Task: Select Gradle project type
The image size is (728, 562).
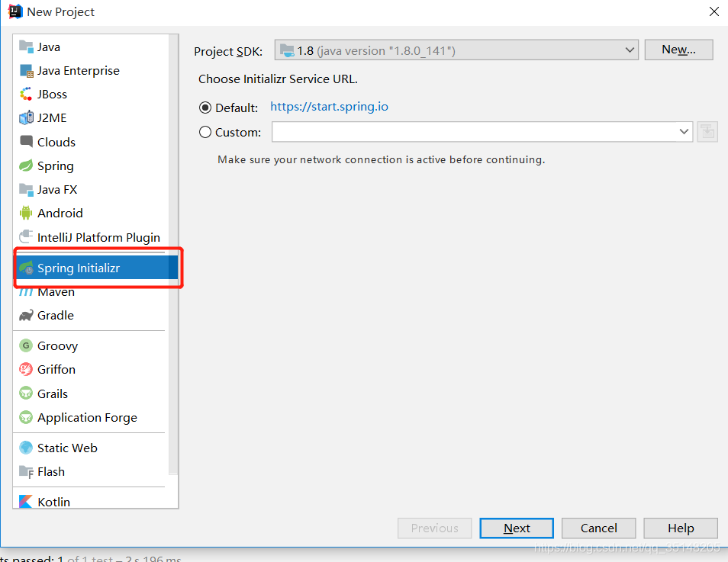Action: point(91,316)
